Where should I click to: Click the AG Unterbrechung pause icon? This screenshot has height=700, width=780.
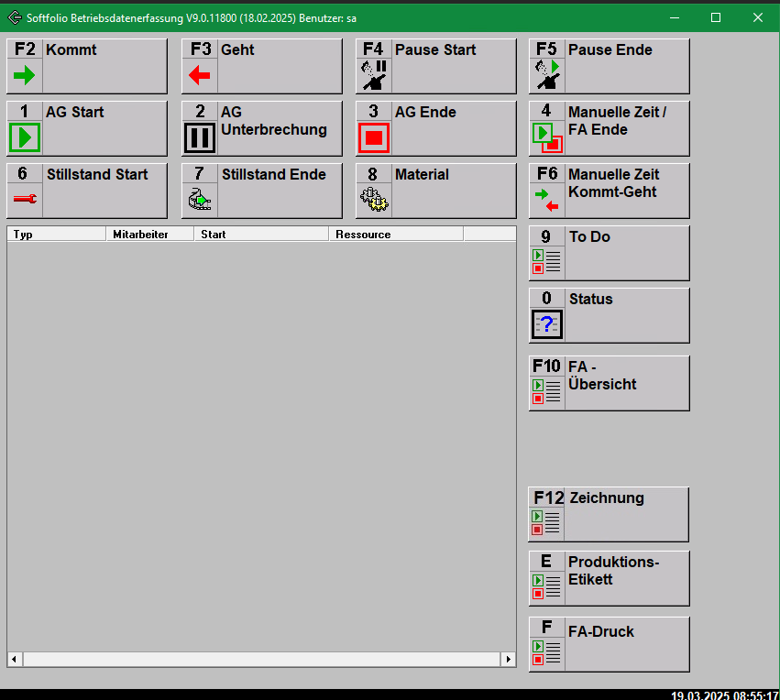coord(199,137)
